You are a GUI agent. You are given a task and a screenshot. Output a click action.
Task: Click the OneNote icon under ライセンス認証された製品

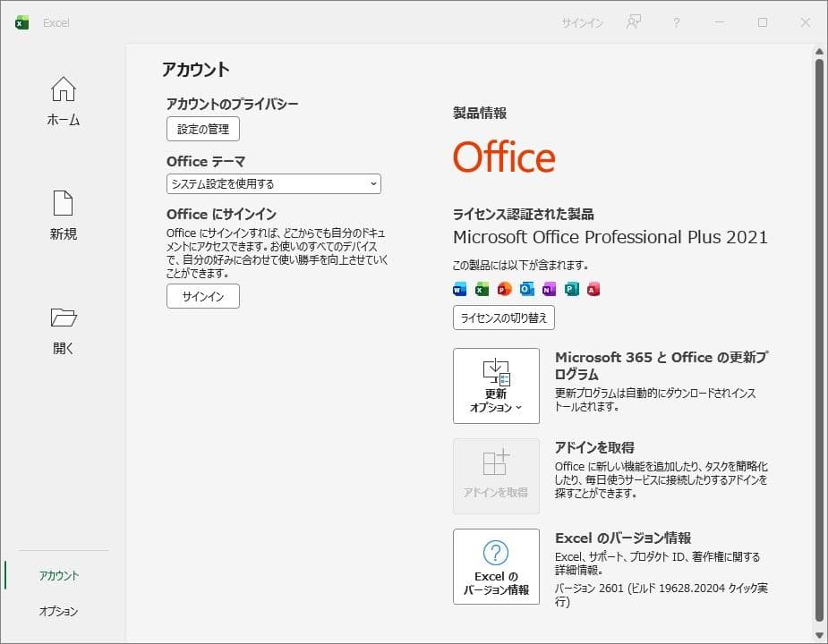tap(549, 289)
